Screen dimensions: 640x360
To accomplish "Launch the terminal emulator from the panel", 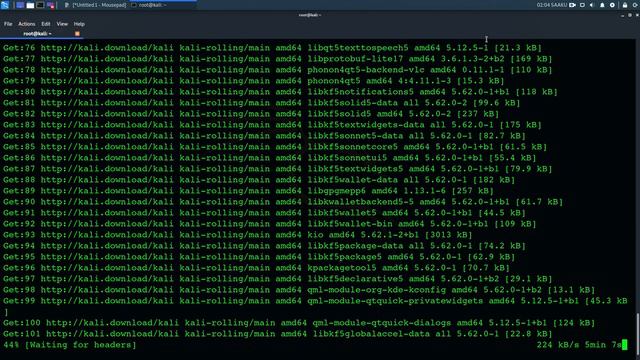I will (40, 5).
